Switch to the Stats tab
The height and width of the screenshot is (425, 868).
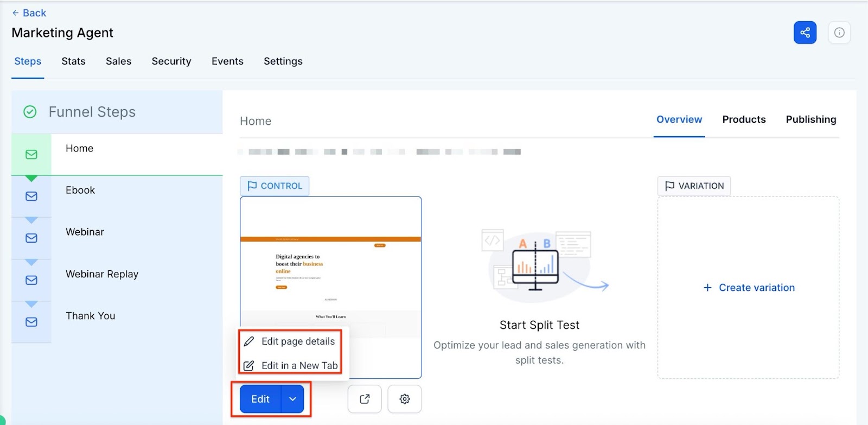coord(73,61)
